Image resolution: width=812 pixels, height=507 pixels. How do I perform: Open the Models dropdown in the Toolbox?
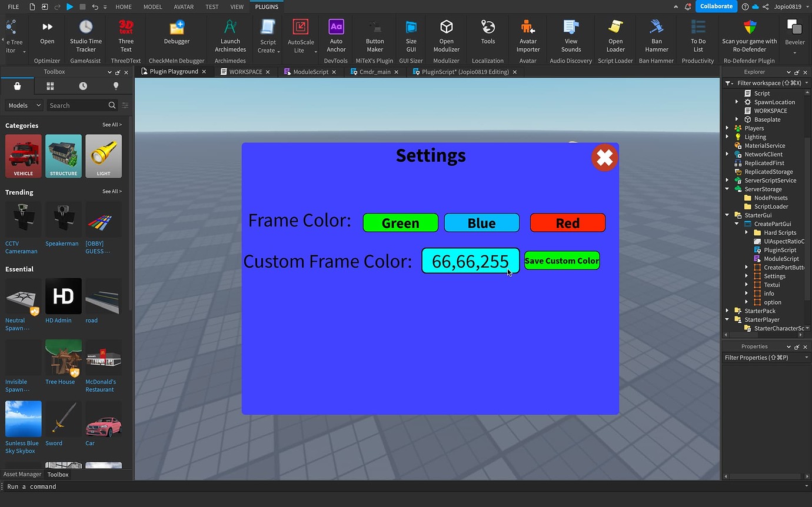click(x=22, y=105)
